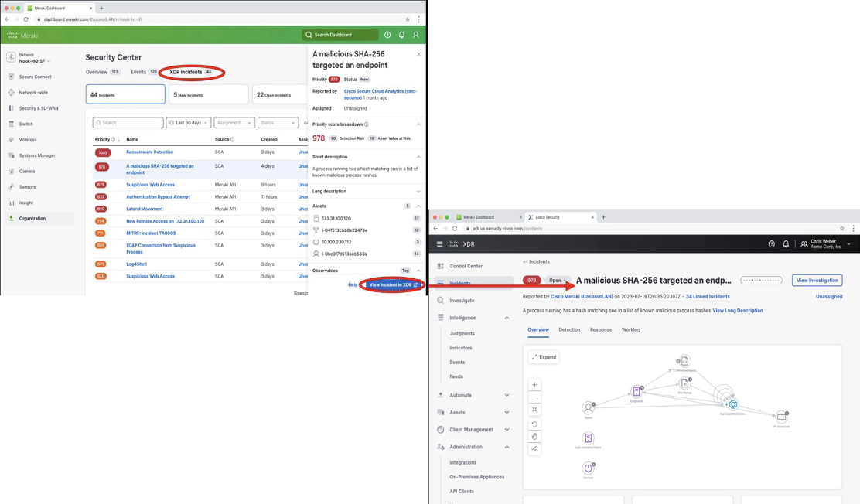
Task: Click the Endpoints node in the graph
Action: pyautogui.click(x=636, y=392)
